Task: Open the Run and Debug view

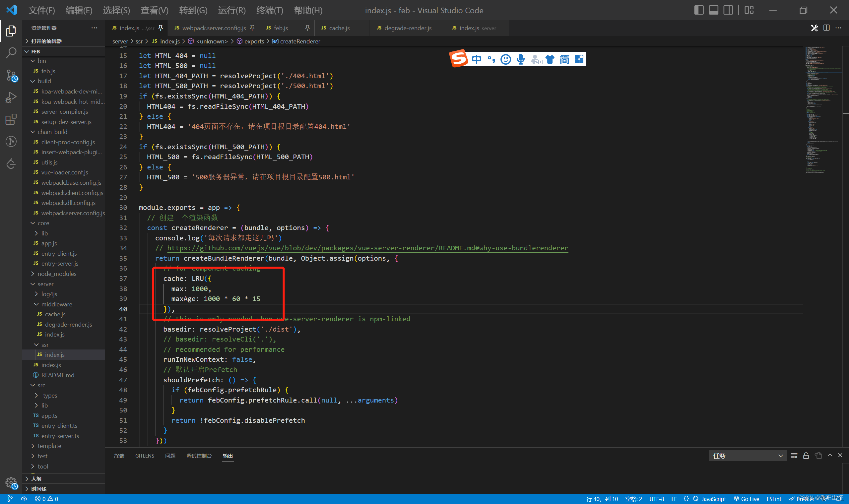Action: (11, 97)
